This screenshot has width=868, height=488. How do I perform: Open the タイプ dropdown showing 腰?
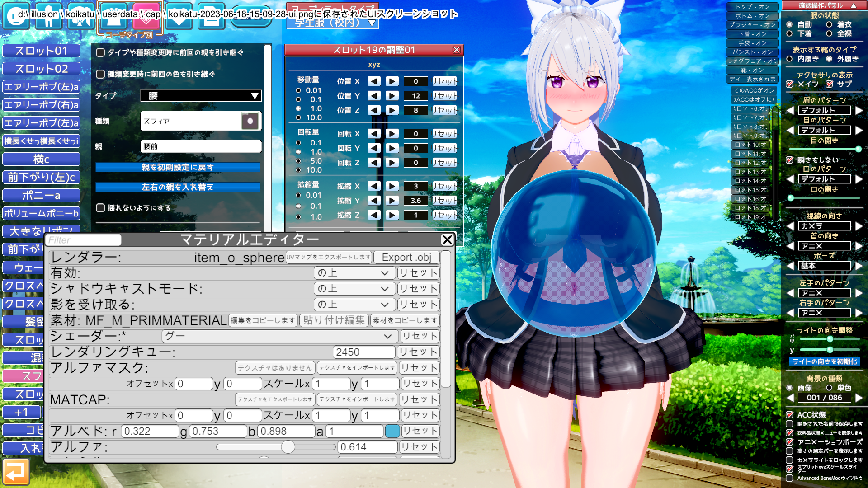(201, 96)
